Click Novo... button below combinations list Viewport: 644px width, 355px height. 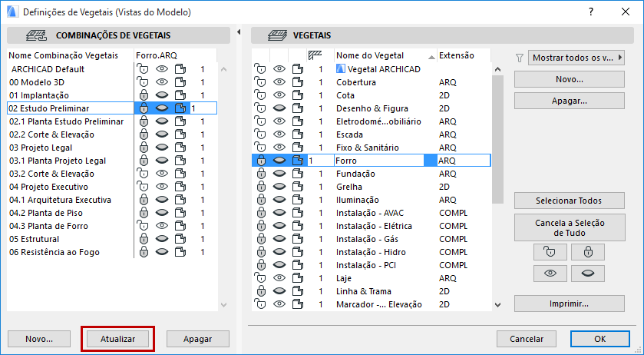(x=39, y=339)
